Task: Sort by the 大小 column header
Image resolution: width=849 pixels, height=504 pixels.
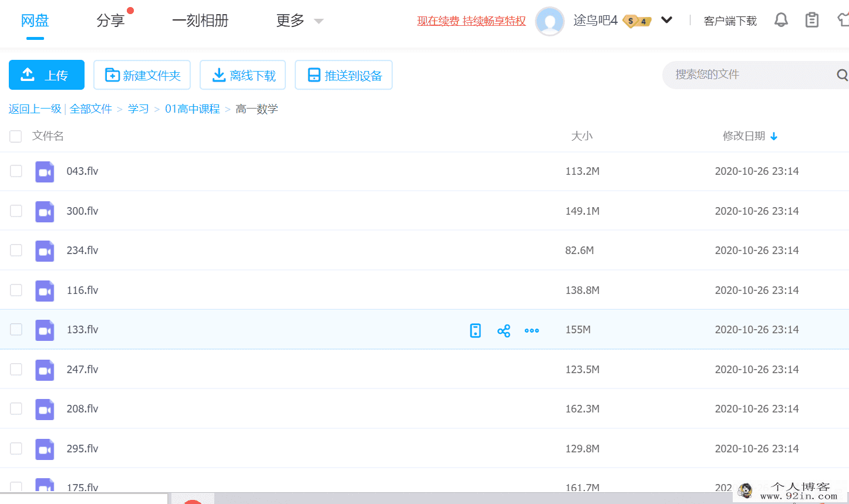Action: pos(582,136)
